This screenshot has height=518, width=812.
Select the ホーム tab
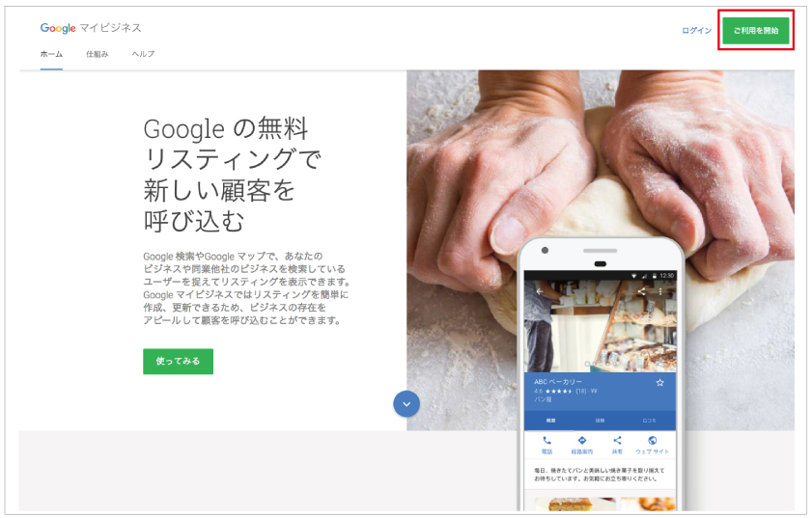coord(51,54)
